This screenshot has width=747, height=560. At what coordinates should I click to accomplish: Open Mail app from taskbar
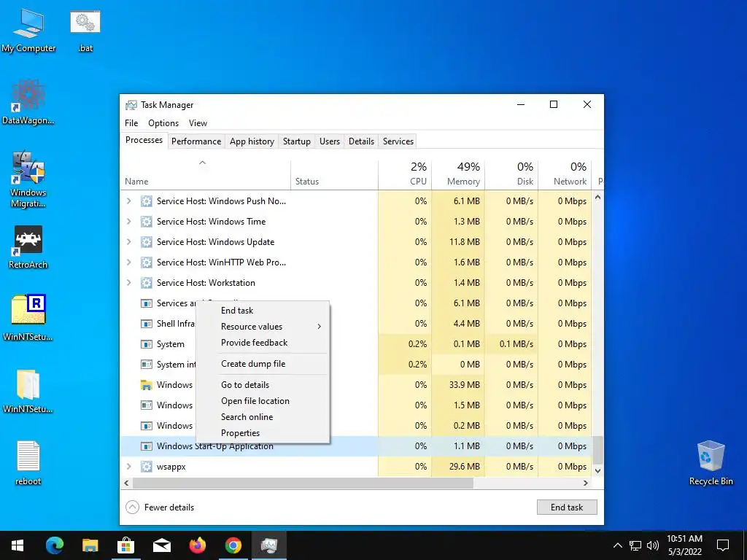pos(161,545)
